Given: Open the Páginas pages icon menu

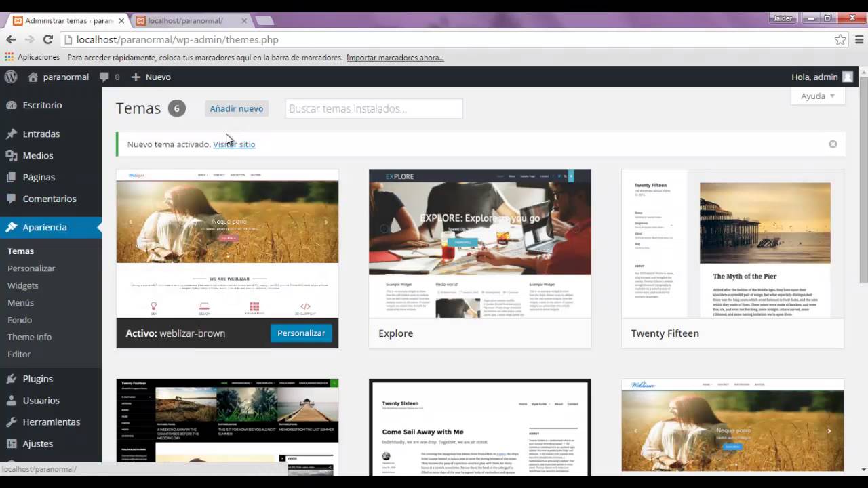Looking at the screenshot, I should [x=39, y=177].
